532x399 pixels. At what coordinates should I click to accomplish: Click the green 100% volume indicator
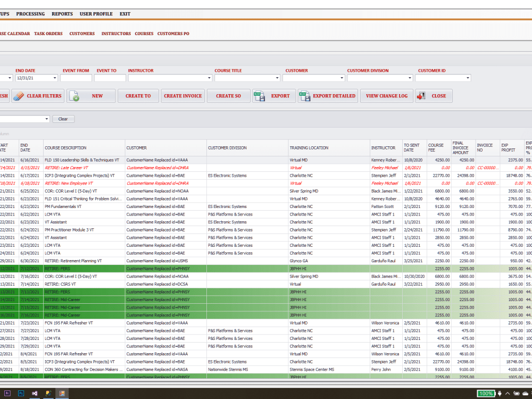click(x=486, y=394)
